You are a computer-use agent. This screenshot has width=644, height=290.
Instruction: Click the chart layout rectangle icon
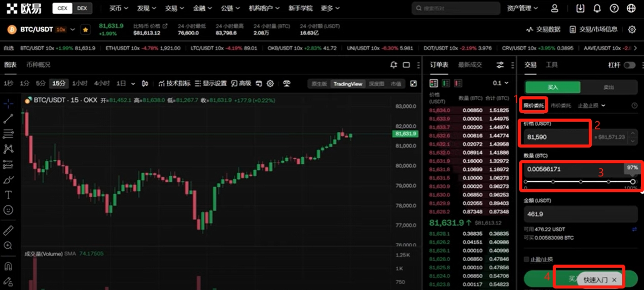[x=406, y=65]
